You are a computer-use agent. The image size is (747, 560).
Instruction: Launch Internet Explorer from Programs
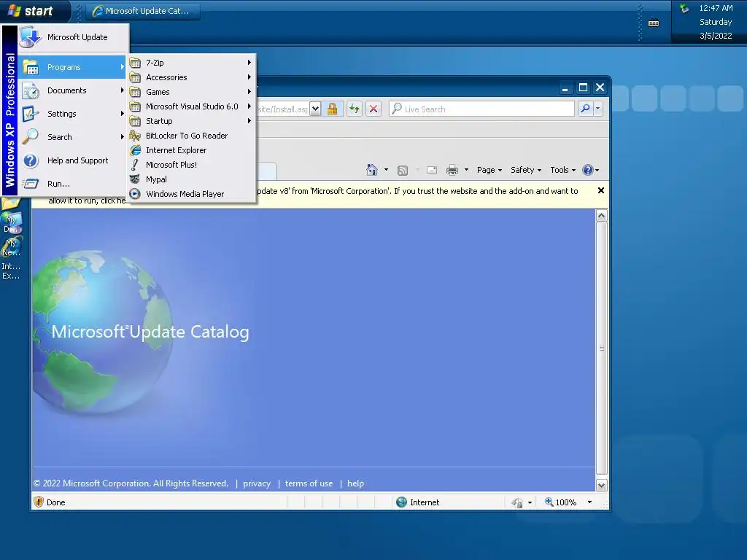tap(192, 150)
